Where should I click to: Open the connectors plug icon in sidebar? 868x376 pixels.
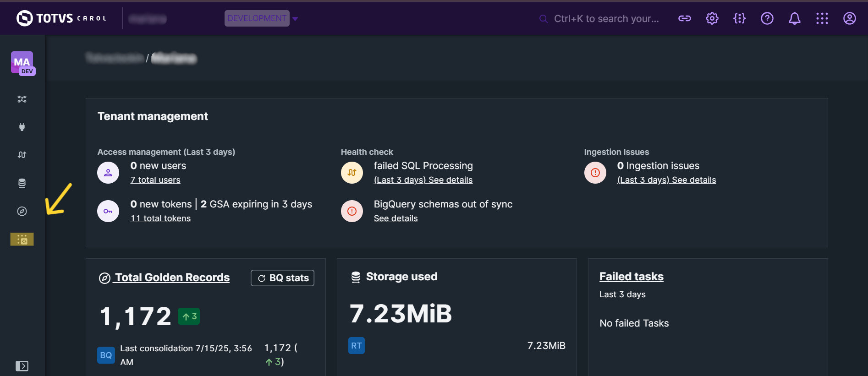22,127
